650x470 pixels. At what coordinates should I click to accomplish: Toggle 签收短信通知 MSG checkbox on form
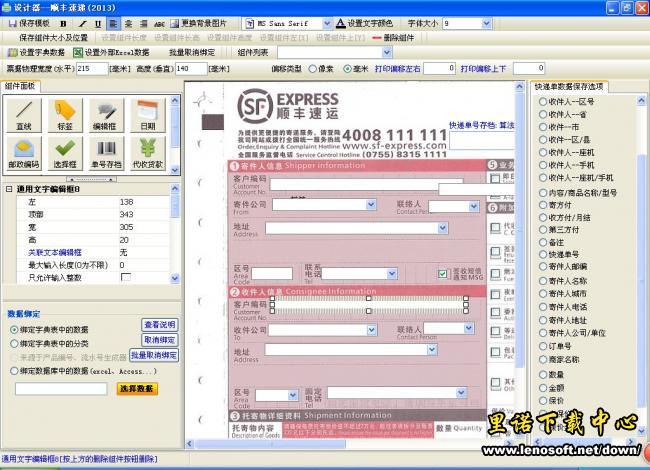(443, 274)
